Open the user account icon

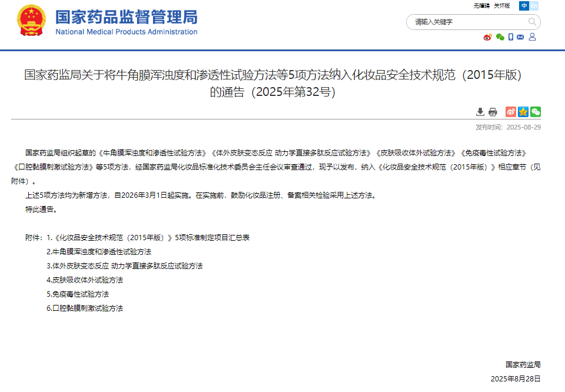532,37
